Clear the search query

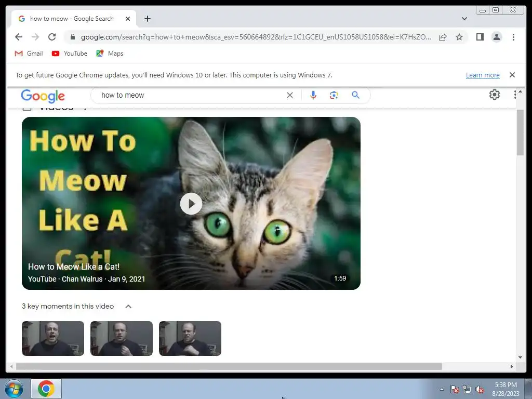click(x=290, y=95)
